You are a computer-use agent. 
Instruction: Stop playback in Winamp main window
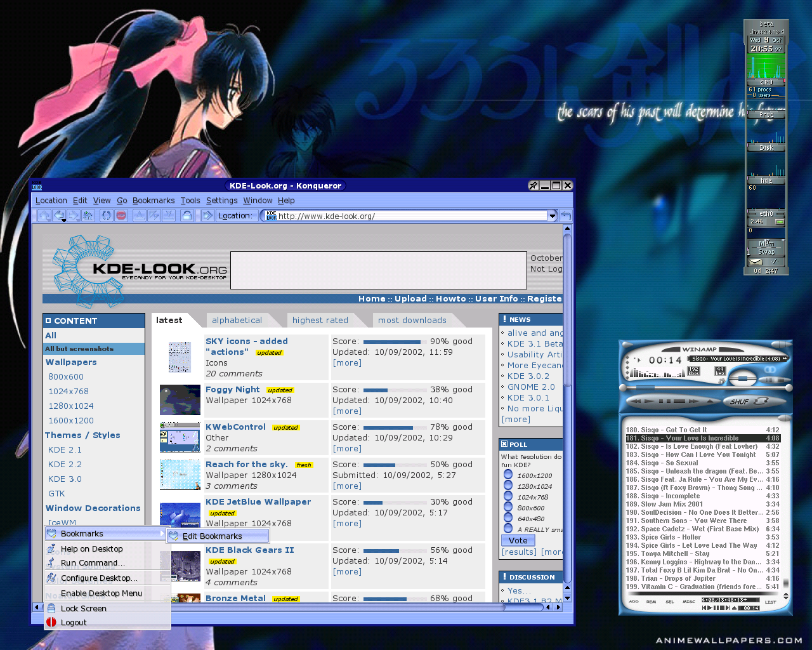tap(679, 401)
